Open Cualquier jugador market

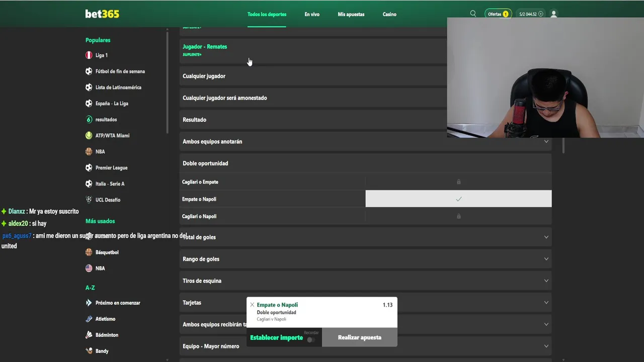[x=313, y=76]
